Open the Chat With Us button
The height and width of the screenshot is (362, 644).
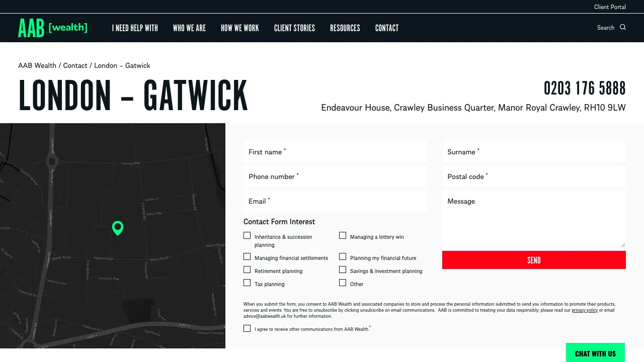[595, 353]
